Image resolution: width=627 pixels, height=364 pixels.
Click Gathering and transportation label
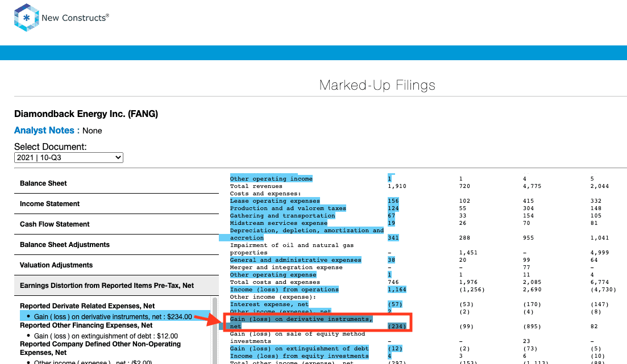(x=283, y=215)
